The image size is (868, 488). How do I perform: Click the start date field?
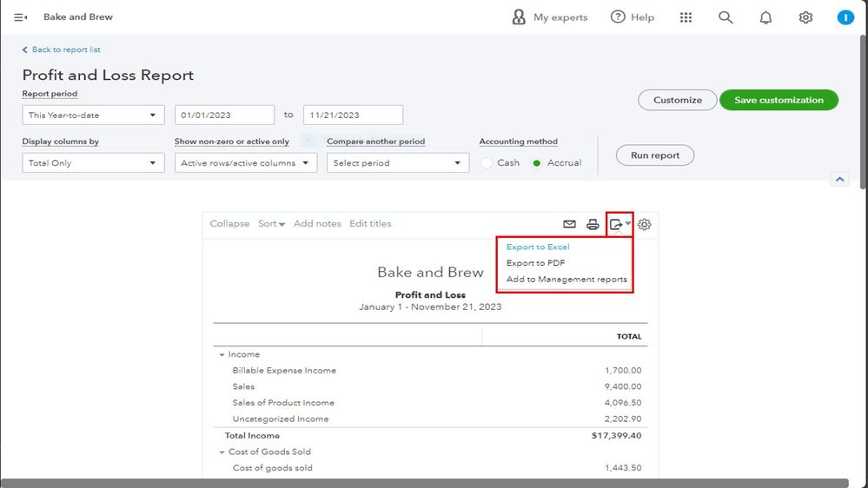pyautogui.click(x=225, y=115)
